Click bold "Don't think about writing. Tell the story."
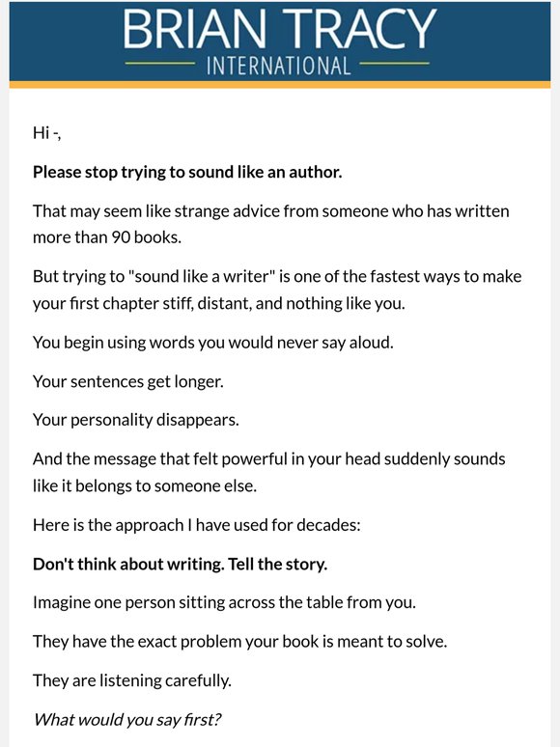The height and width of the screenshot is (747, 560). pyautogui.click(x=180, y=564)
